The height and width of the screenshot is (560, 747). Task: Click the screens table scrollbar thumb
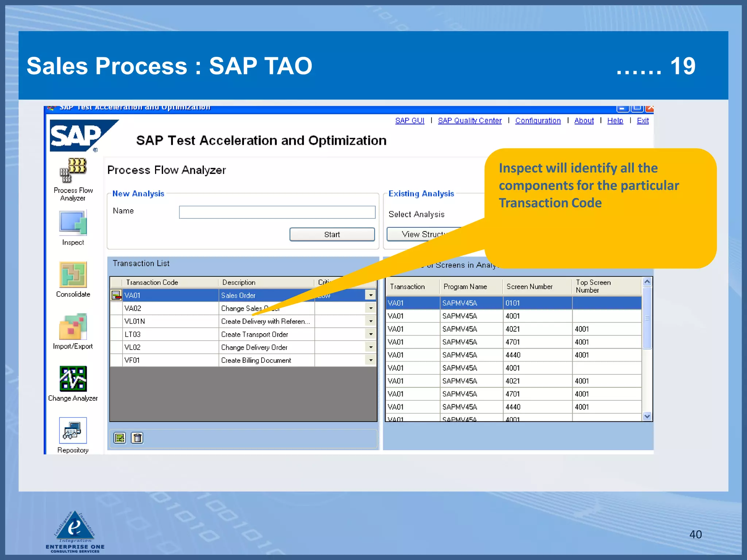(647, 318)
